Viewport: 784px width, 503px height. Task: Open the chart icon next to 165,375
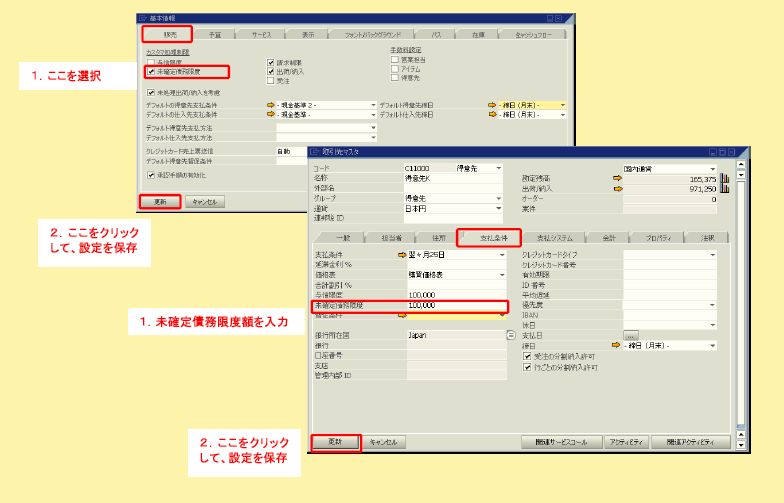tap(724, 178)
